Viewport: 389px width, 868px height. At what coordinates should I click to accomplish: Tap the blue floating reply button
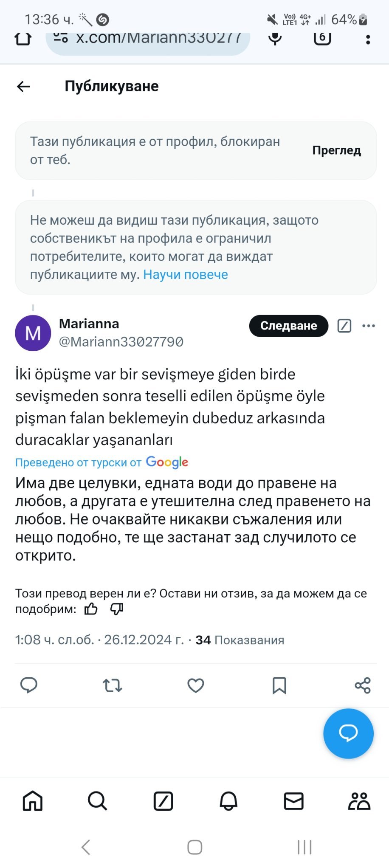(x=348, y=733)
